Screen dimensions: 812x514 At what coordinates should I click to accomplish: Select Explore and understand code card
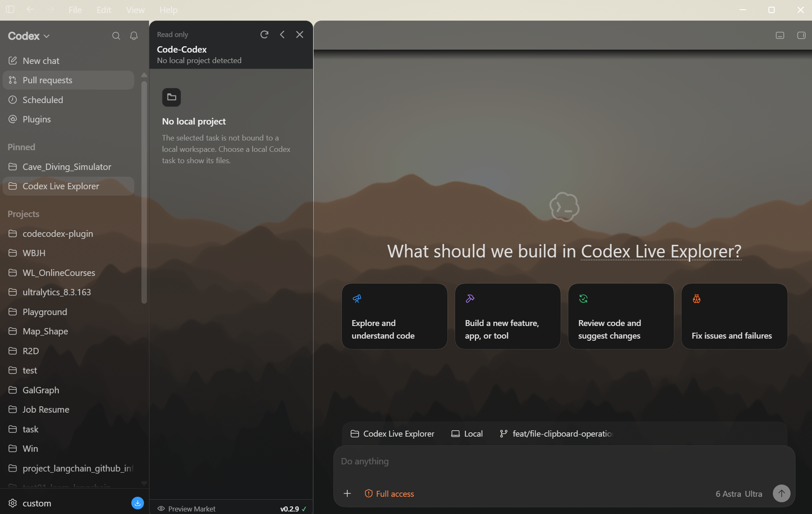[394, 316]
